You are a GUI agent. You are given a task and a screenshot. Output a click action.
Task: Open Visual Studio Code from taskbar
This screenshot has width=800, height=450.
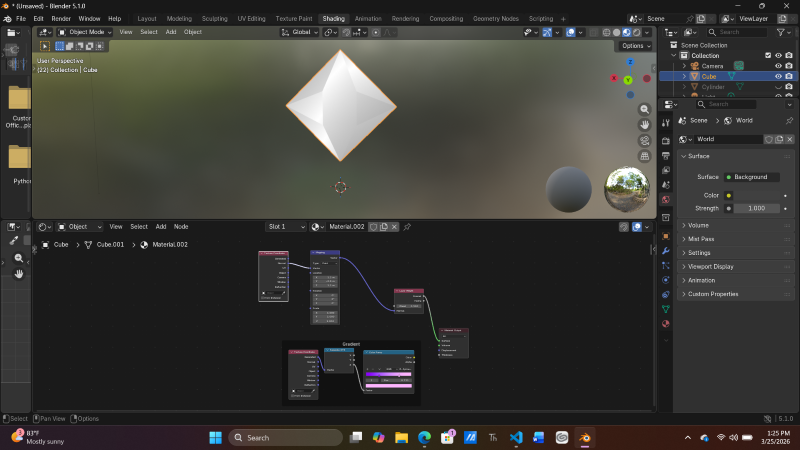click(x=516, y=438)
